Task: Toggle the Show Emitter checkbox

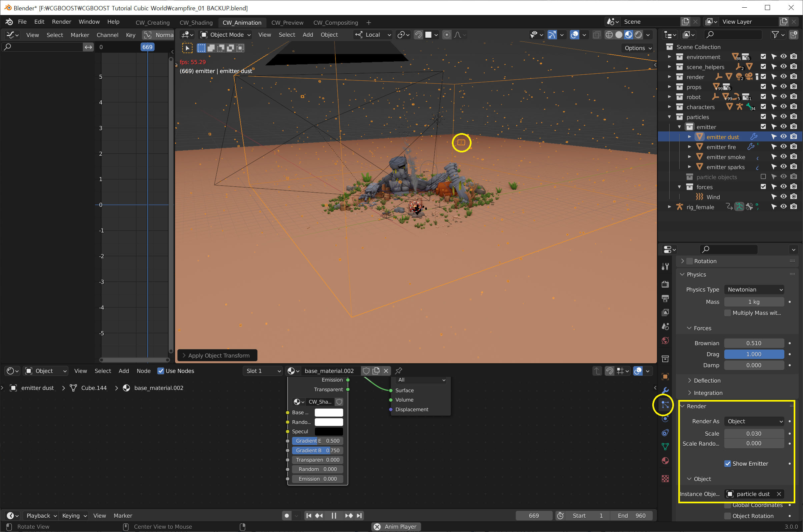Action: [x=727, y=464]
